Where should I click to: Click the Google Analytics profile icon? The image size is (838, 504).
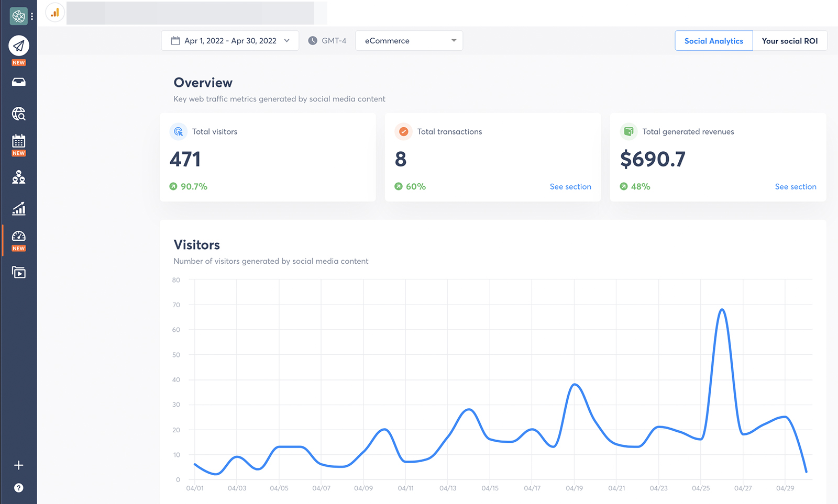[x=55, y=13]
